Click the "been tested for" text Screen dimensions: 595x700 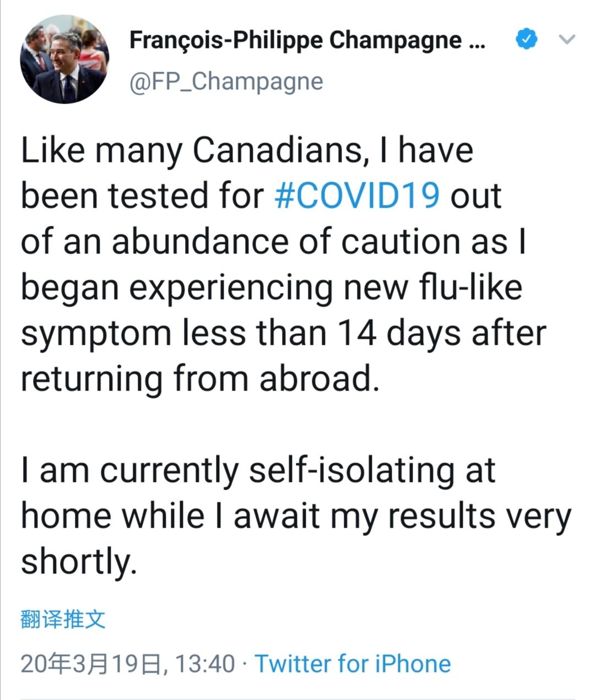pos(142,196)
